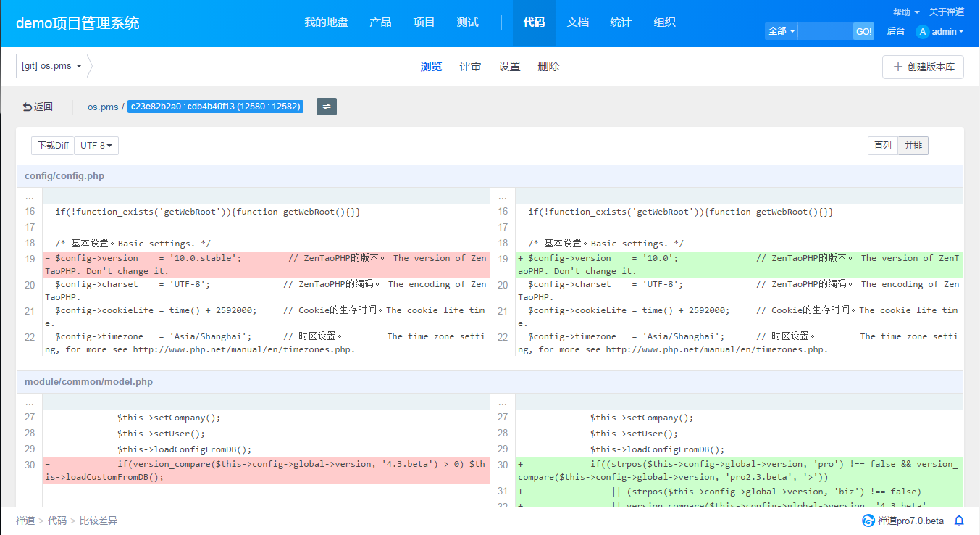Switch to 并排 side-by-side diff view
Viewport: 980px width, 535px height.
click(x=913, y=146)
